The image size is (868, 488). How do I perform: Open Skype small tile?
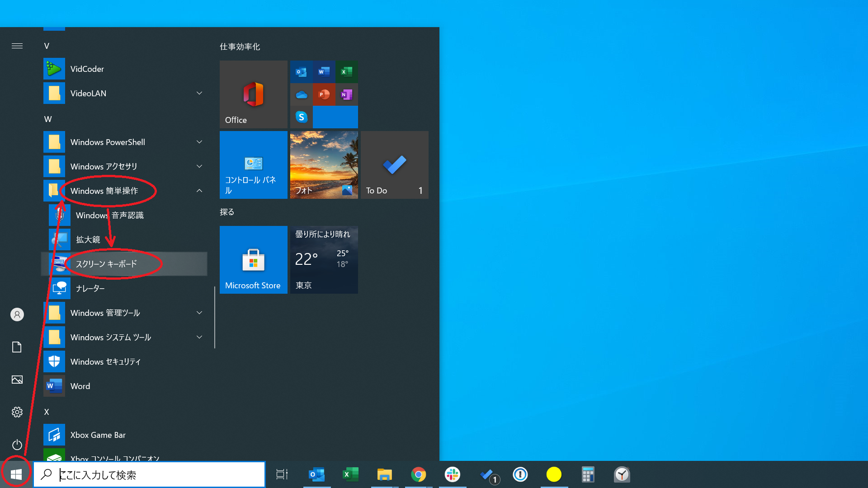click(301, 117)
